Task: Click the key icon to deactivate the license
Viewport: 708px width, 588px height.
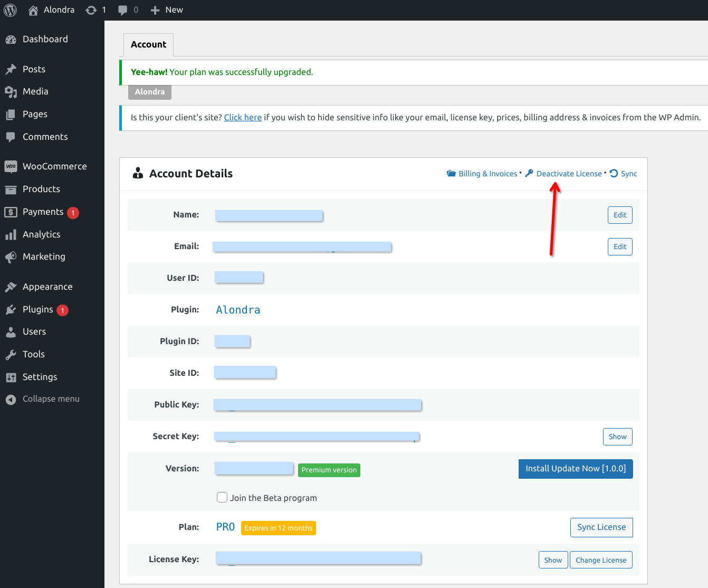Action: pyautogui.click(x=529, y=173)
